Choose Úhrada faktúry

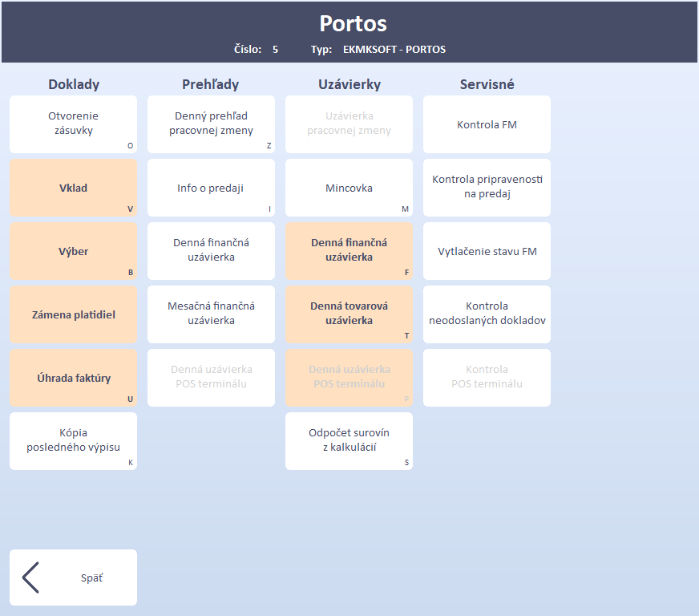pos(73,378)
